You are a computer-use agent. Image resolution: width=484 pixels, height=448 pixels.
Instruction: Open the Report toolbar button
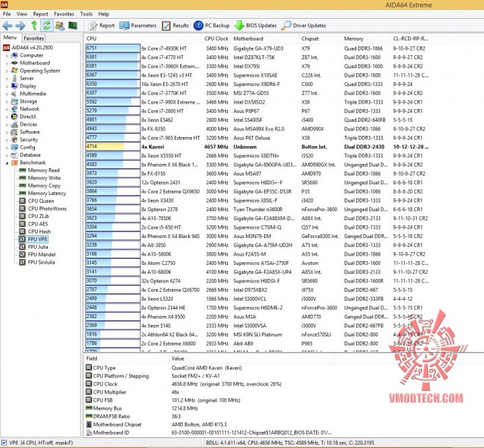coord(102,26)
